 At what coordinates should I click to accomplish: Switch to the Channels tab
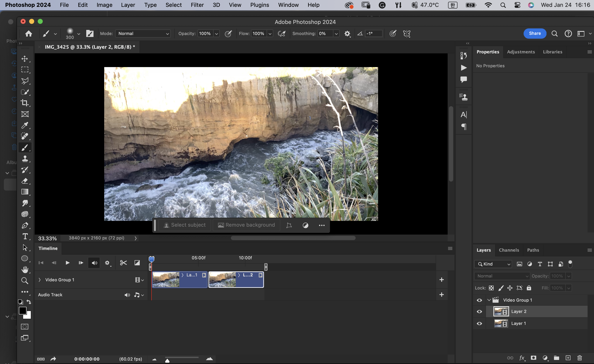[509, 250]
